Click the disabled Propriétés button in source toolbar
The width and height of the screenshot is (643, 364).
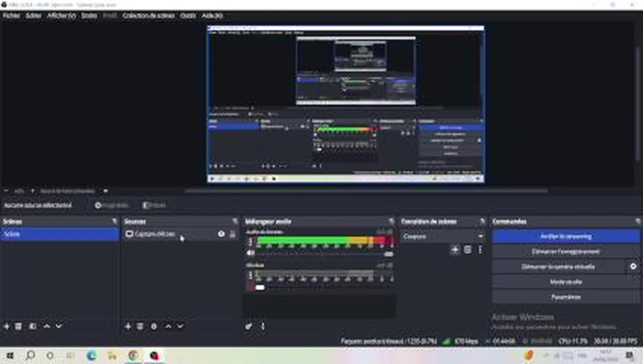[112, 205]
